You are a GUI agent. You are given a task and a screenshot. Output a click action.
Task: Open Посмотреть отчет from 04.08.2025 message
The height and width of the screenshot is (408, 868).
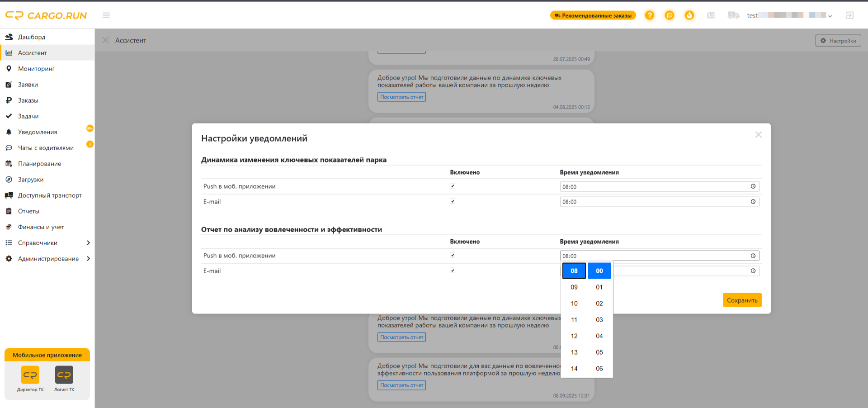tap(401, 97)
